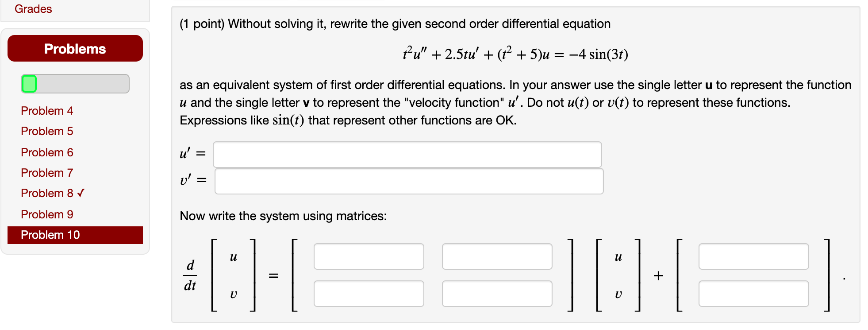The width and height of the screenshot is (868, 330).
Task: Navigate to Problem 4
Action: click(46, 111)
